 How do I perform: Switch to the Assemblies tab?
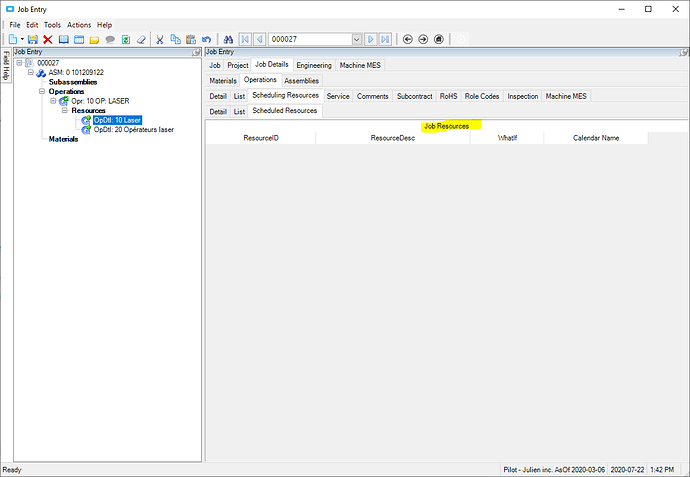pos(301,81)
